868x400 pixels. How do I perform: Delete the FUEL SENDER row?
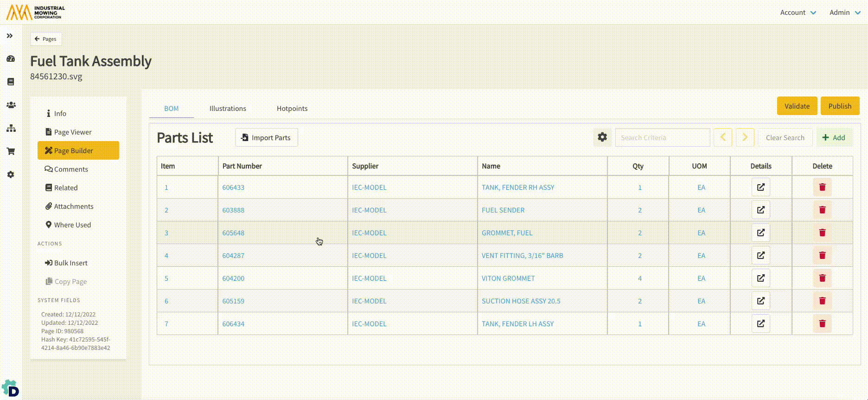(x=822, y=210)
